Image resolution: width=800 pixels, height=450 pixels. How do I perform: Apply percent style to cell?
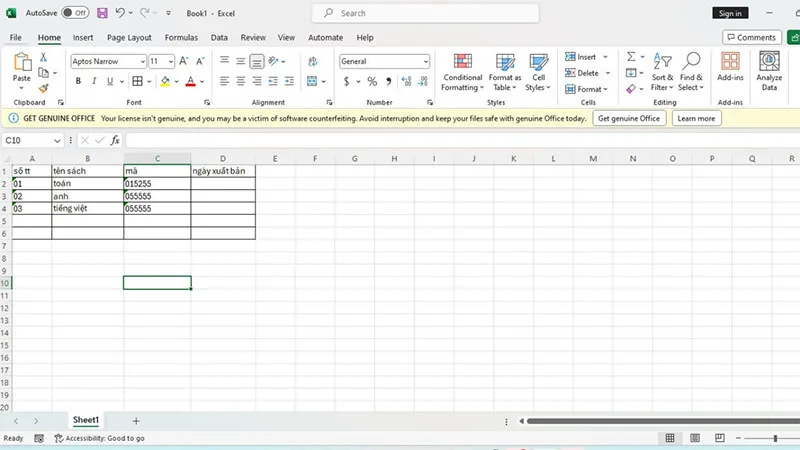pyautogui.click(x=372, y=81)
